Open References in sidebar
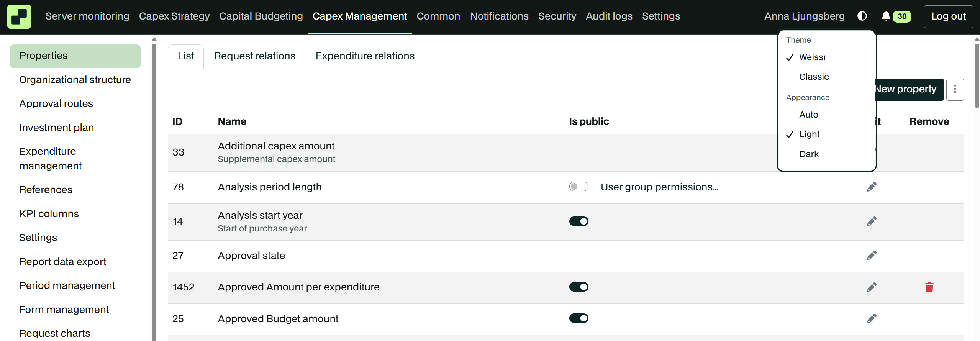This screenshot has width=980, height=341. tap(46, 190)
